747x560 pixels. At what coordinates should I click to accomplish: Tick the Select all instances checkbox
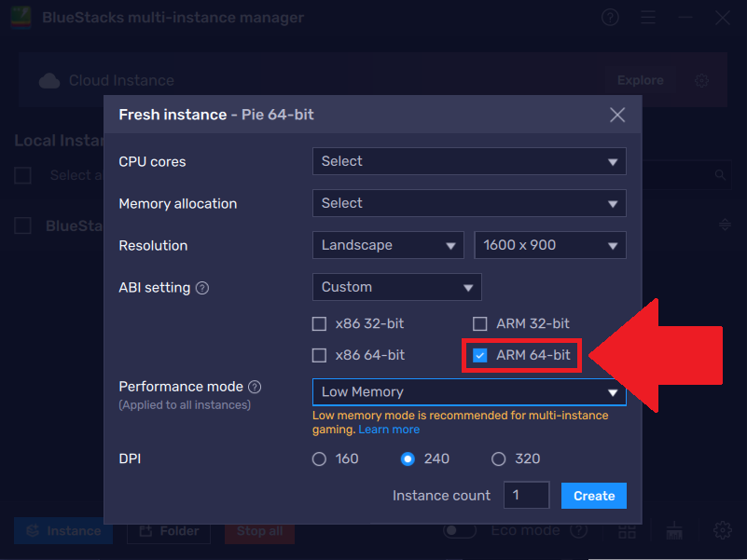pyautogui.click(x=23, y=175)
